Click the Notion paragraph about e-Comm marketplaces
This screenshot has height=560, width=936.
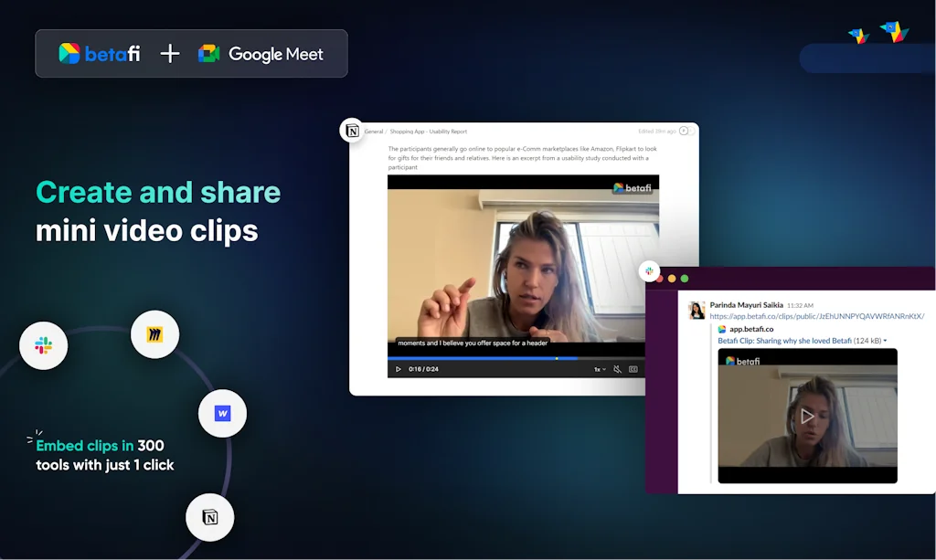pyautogui.click(x=522, y=157)
